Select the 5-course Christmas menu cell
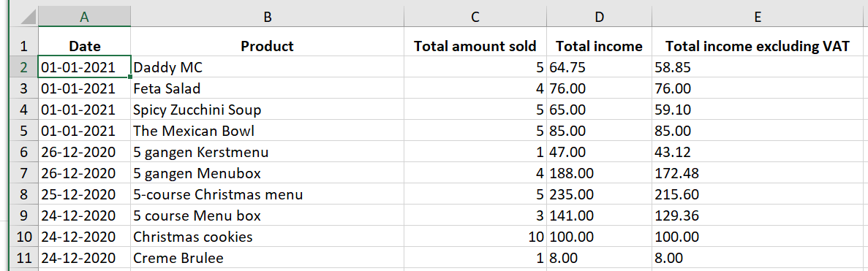 [268, 194]
